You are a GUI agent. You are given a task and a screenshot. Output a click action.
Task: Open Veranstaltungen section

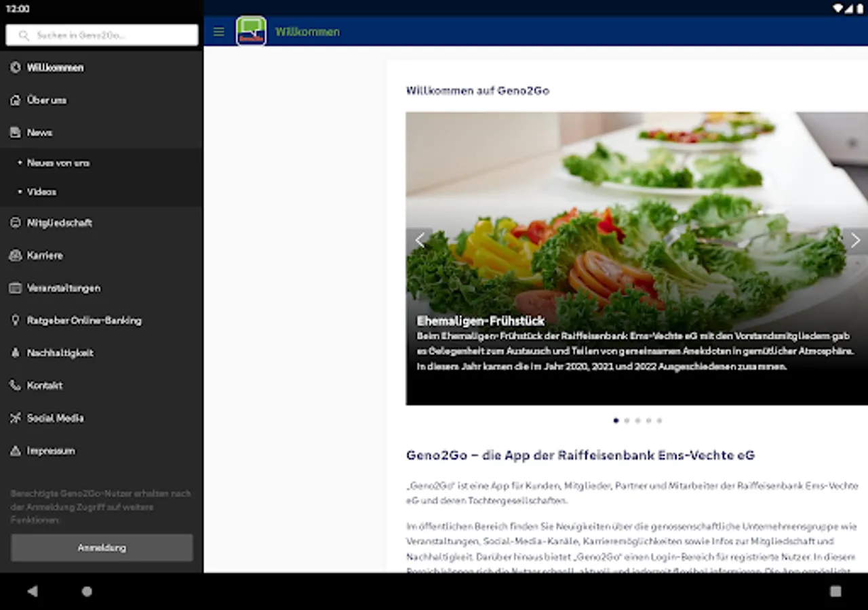pyautogui.click(x=102, y=288)
